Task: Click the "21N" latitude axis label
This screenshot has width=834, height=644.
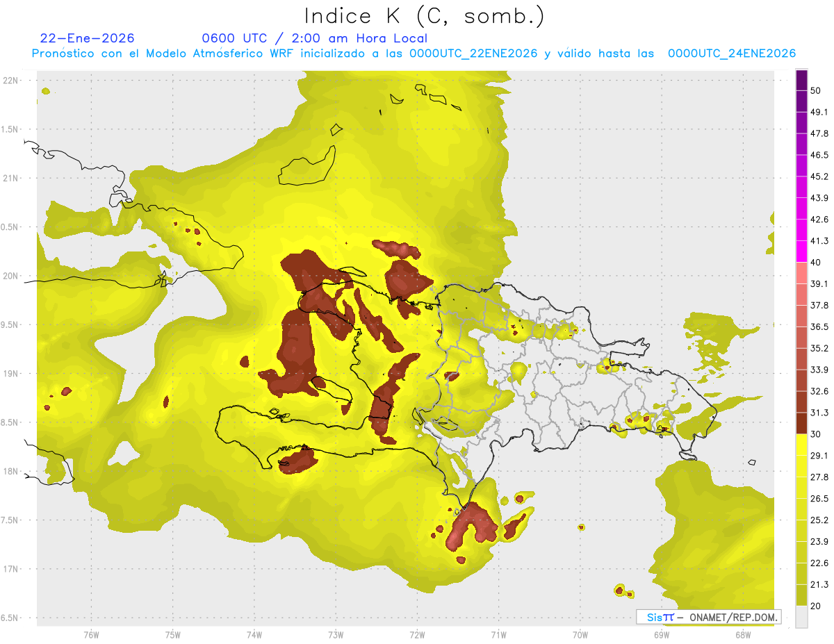Action: point(11,179)
